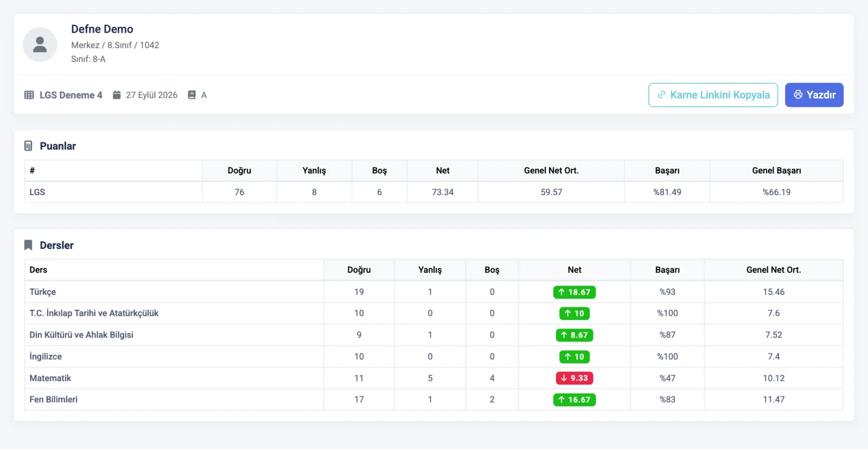Click the Merkez / 8.Sınıf / 1042 text

click(x=115, y=45)
